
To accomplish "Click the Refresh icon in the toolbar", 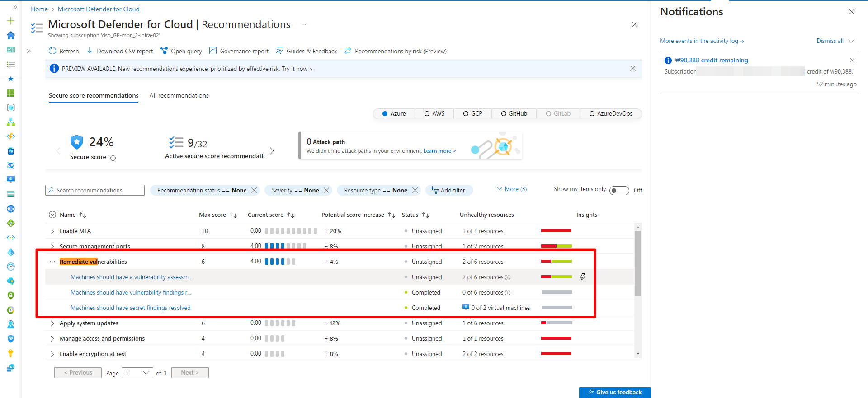I will coord(52,51).
